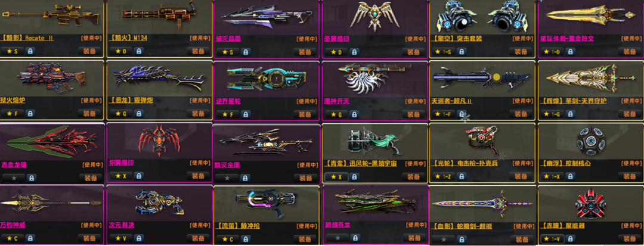This screenshot has height=246, width=644.
Task: Click the lock icon under 【黯火】M134
Action: [139, 52]
